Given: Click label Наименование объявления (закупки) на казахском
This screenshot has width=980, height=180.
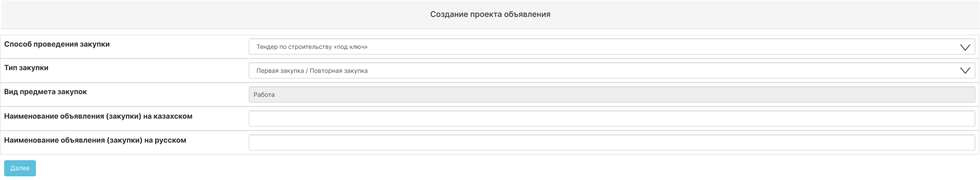Looking at the screenshot, I should click(98, 116).
